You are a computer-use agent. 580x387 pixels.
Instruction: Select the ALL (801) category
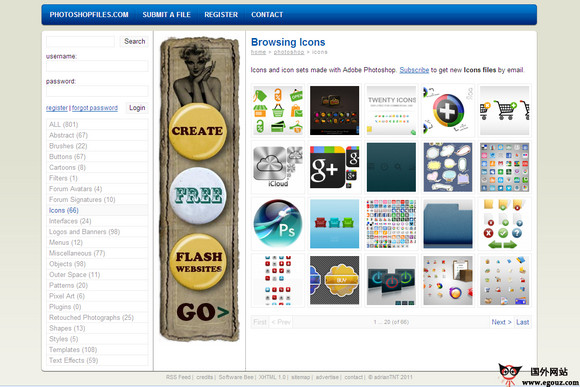[97, 124]
